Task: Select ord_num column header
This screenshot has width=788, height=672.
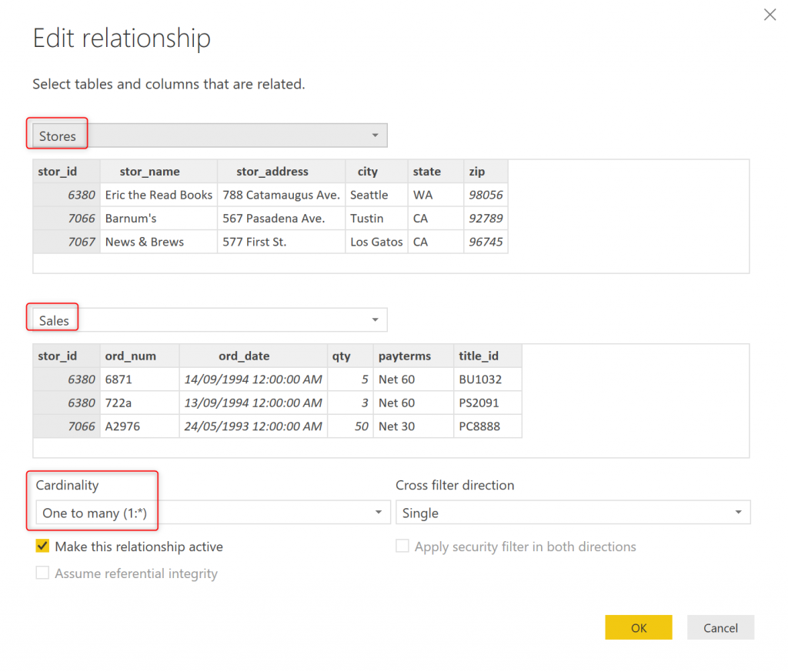Action: pos(130,356)
